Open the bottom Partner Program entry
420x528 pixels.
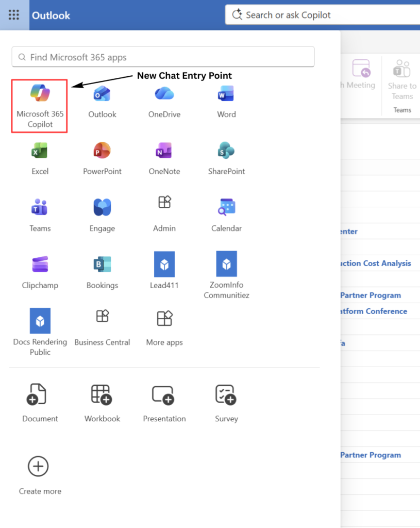pyautogui.click(x=371, y=455)
